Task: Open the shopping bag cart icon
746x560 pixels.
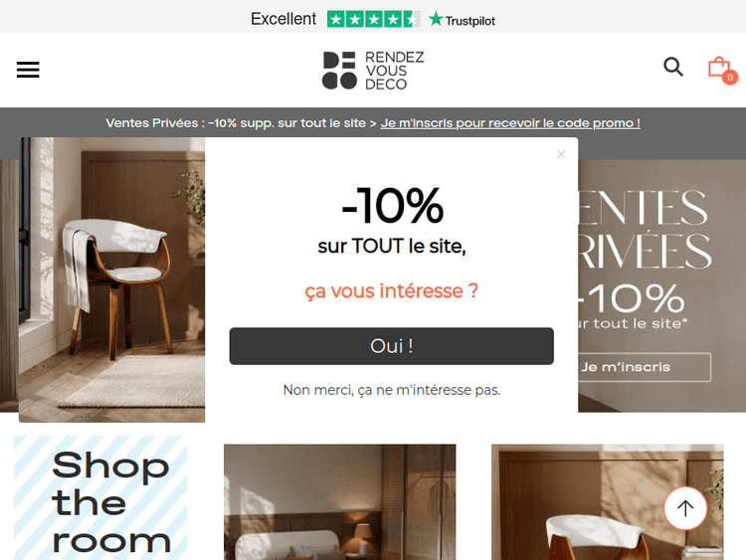Action: [719, 67]
